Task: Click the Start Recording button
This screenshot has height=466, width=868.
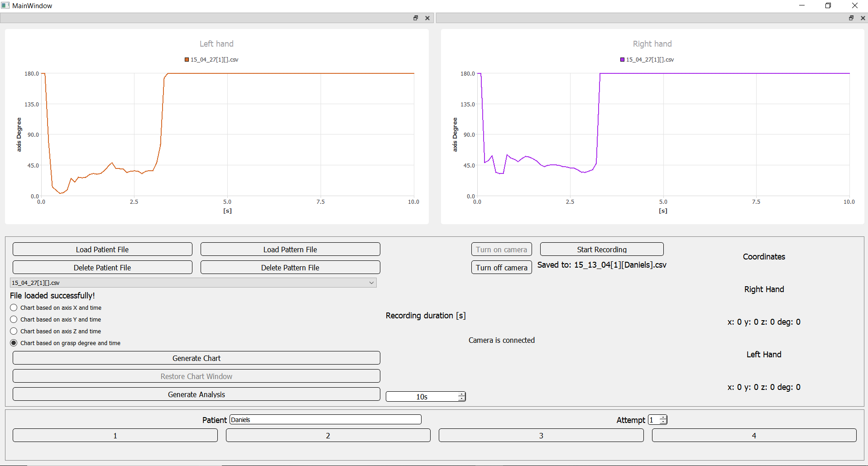Action: pos(602,250)
